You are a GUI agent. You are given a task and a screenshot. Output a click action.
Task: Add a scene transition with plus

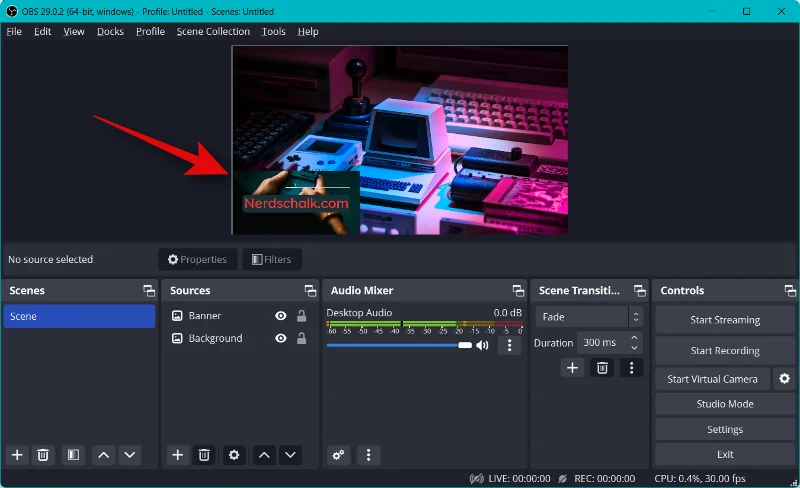(x=572, y=368)
